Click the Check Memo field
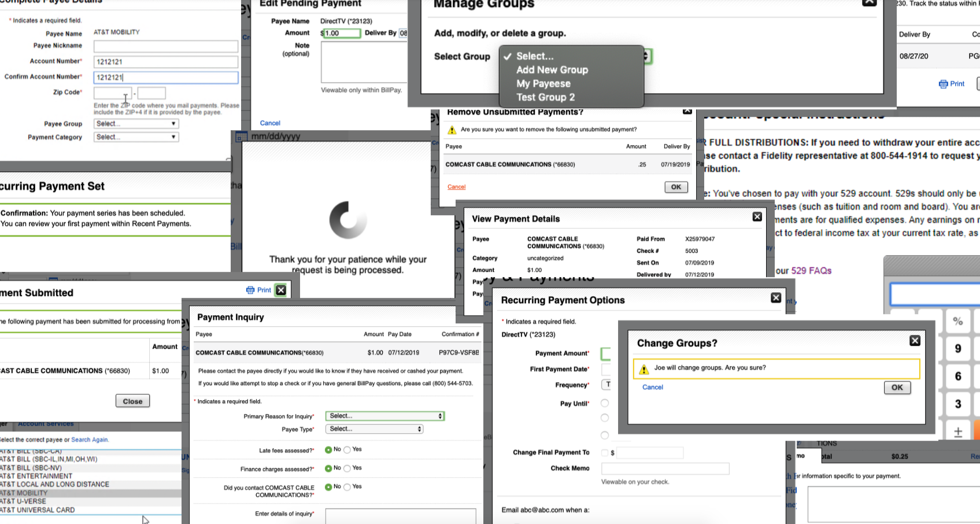 click(665, 468)
